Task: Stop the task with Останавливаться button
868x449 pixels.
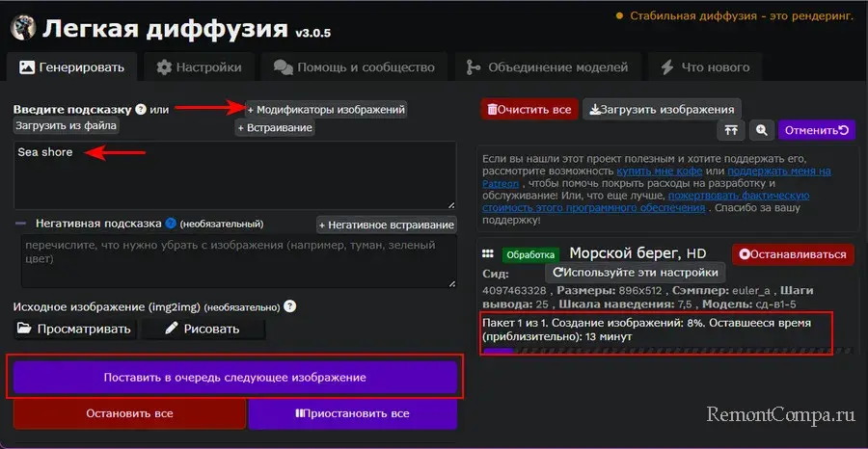Action: (x=794, y=254)
